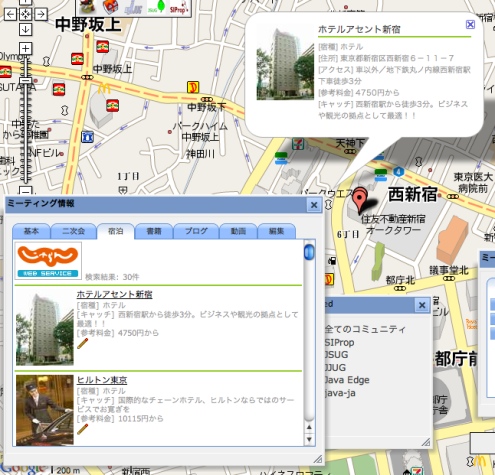Viewport: 495px width, 475px height.
Task: Click the 検索結果: 30件 text
Action: click(112, 277)
